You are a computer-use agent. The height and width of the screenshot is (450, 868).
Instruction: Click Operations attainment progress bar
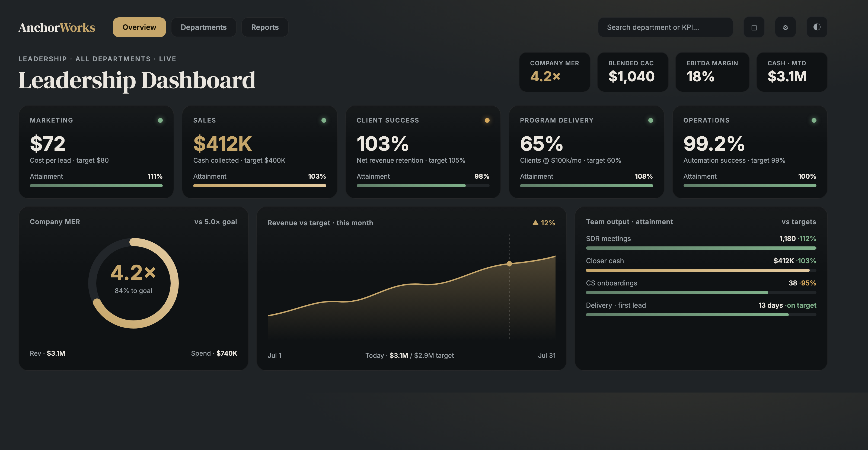pos(750,186)
